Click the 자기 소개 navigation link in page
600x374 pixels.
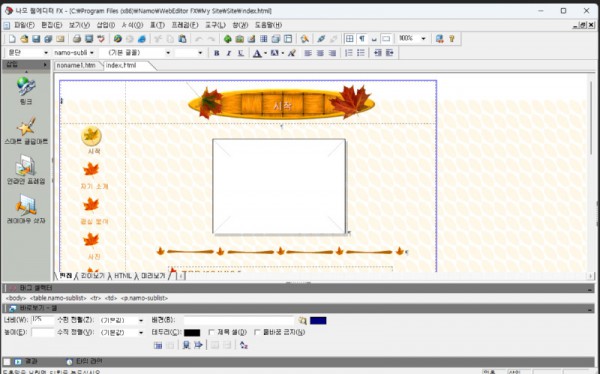pyautogui.click(x=94, y=186)
